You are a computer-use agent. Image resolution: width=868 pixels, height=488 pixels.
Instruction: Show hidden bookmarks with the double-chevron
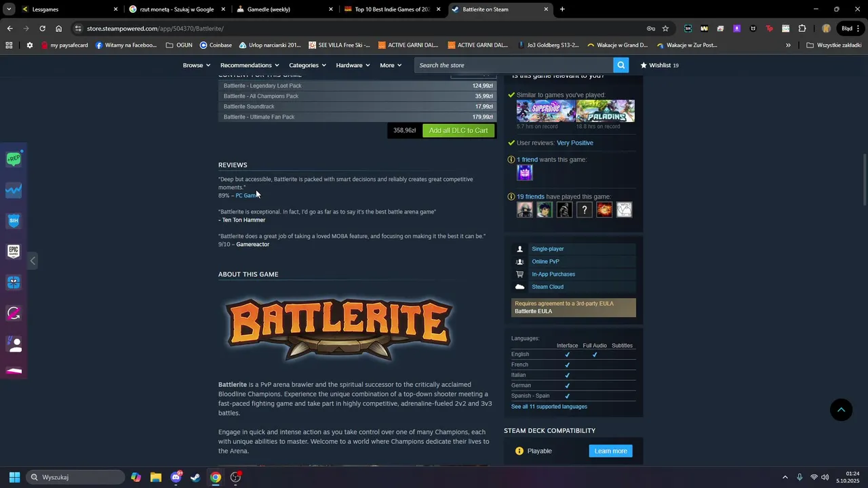click(788, 45)
